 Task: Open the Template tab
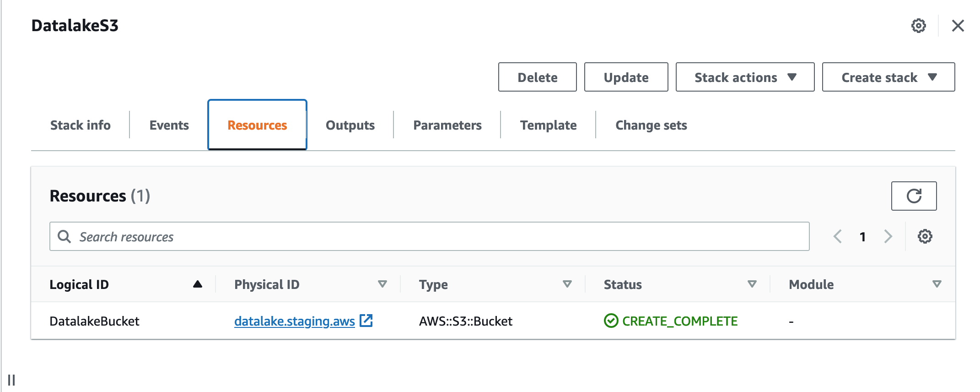coord(548,125)
